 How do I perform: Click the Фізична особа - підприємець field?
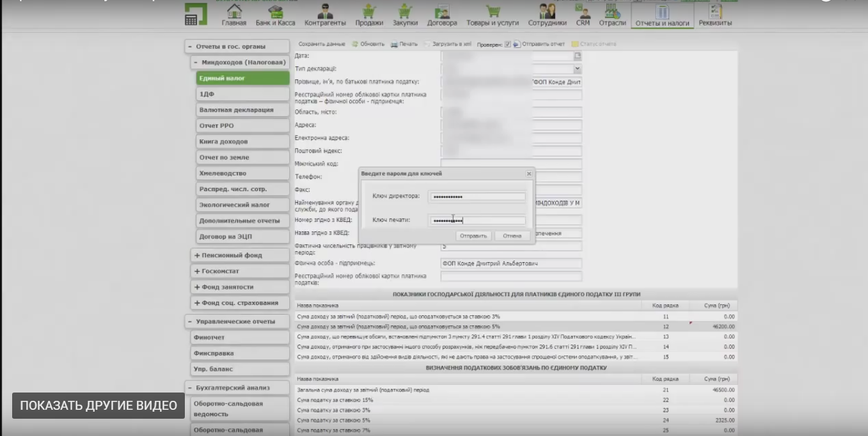(511, 263)
